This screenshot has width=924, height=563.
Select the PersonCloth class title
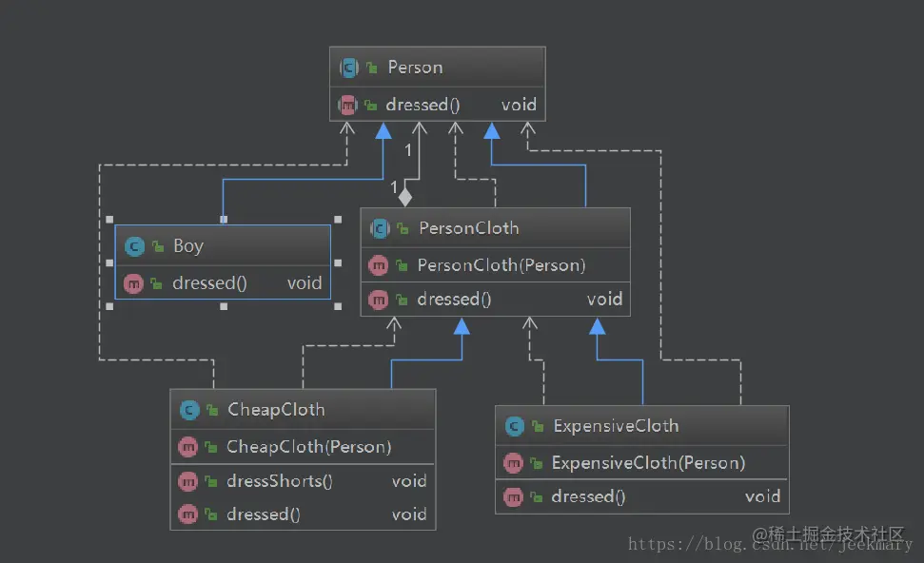pyautogui.click(x=469, y=228)
